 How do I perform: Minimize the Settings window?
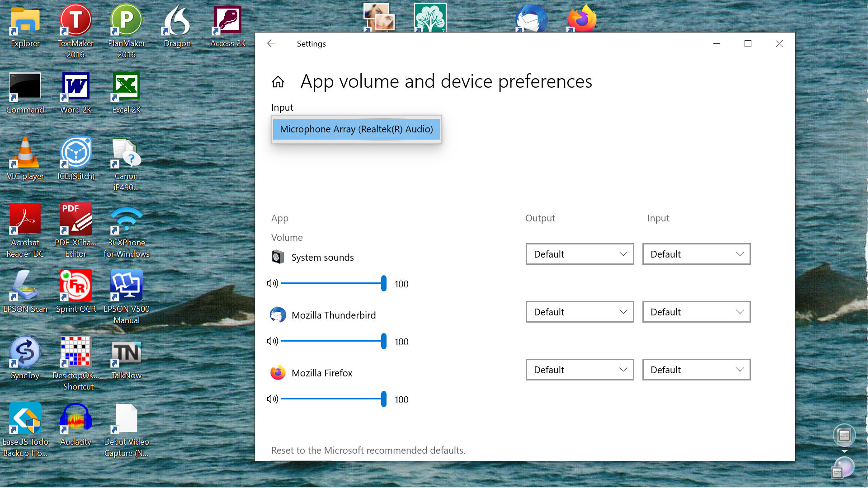[717, 43]
